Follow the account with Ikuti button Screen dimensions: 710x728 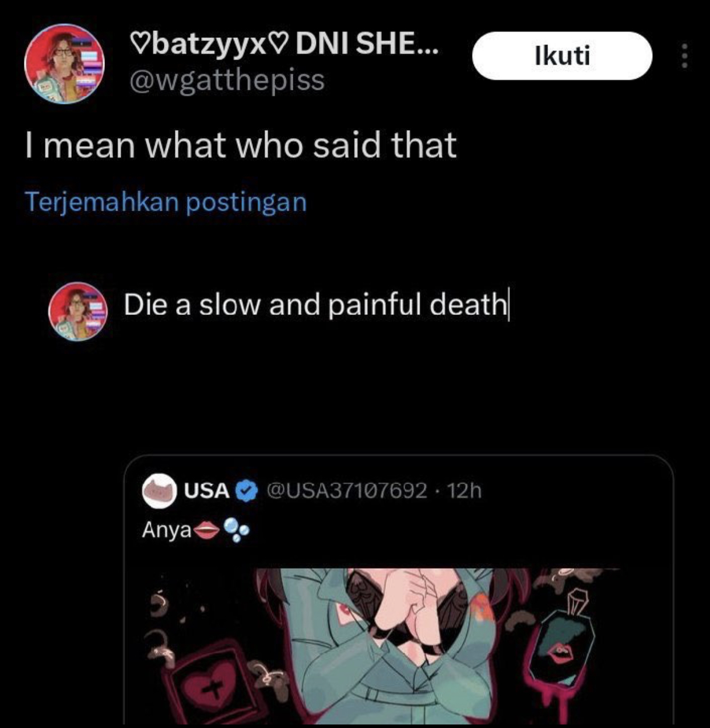(561, 55)
